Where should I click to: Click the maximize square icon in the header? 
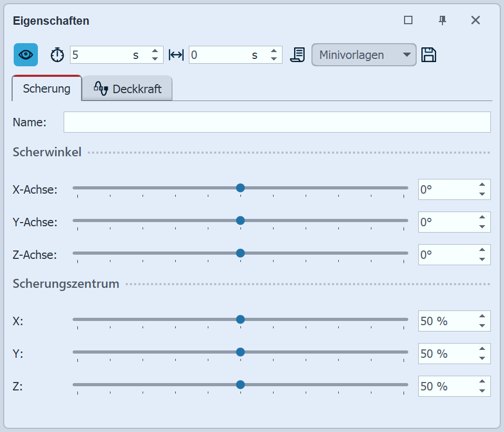coord(408,20)
